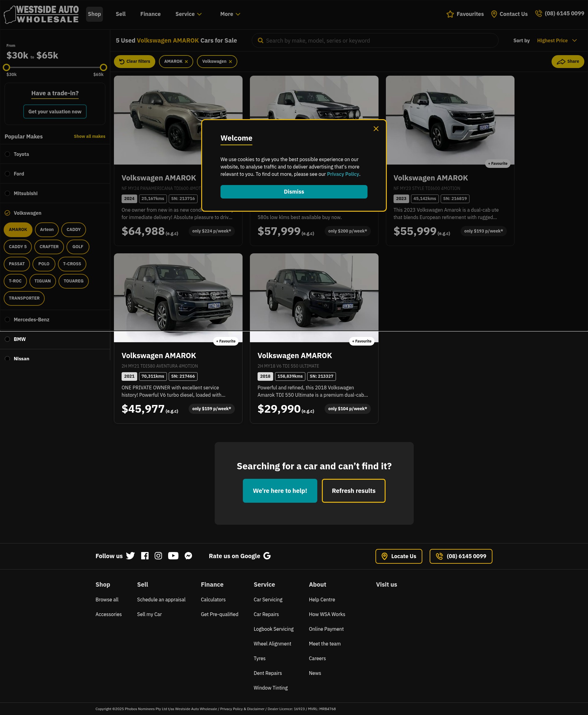588x715 pixels.
Task: Open footer Window Tinting link
Action: (271, 687)
